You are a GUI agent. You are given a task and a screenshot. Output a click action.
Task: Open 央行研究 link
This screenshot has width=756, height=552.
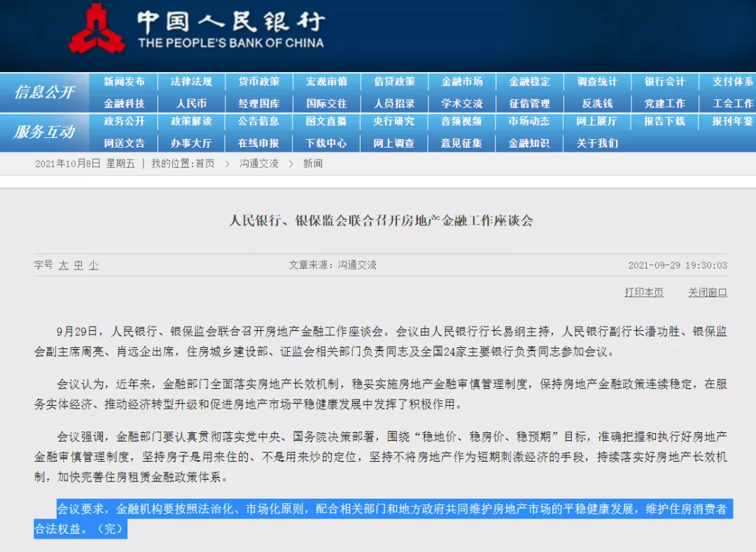click(394, 121)
